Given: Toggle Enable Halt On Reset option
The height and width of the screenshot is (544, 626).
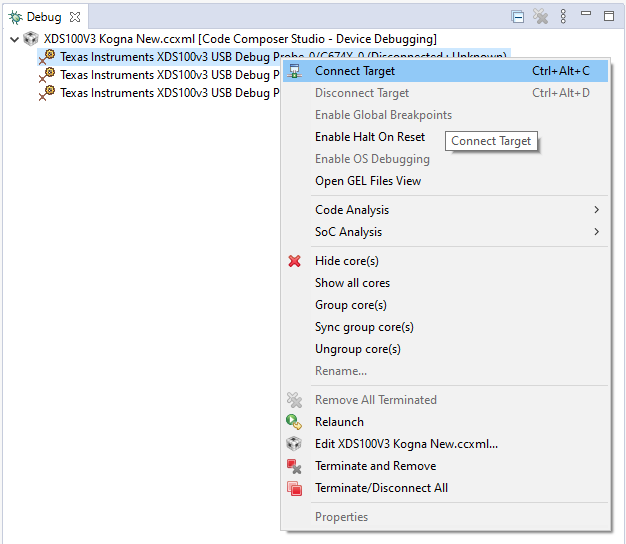Looking at the screenshot, I should tap(369, 137).
